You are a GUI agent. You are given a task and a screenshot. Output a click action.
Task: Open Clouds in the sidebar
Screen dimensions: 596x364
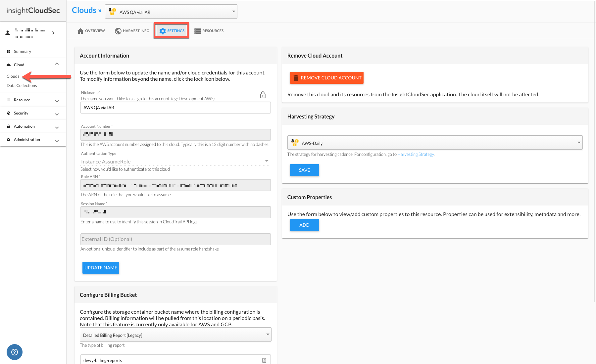click(13, 76)
